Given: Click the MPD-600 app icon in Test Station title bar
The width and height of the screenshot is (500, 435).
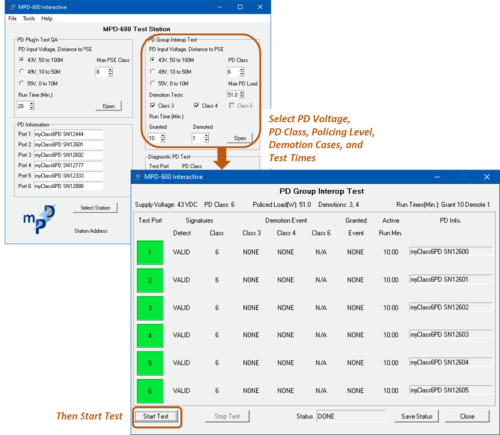Looking at the screenshot, I should 13,7.
